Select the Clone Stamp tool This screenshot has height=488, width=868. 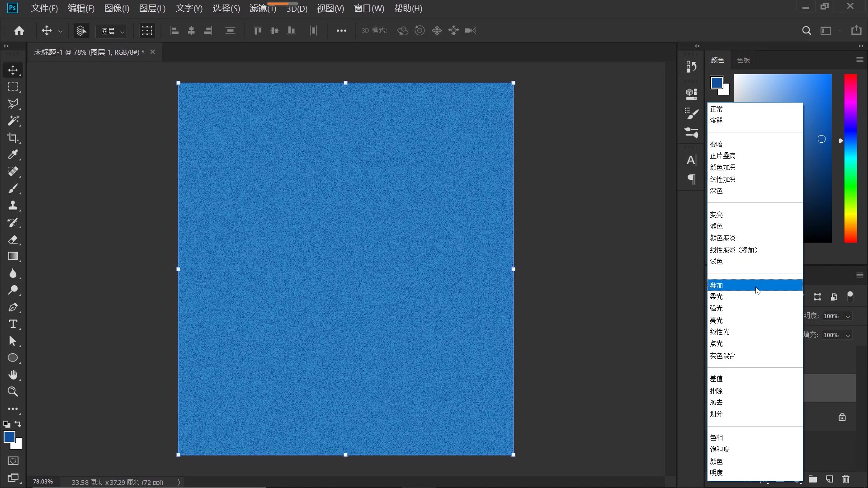[x=13, y=206]
